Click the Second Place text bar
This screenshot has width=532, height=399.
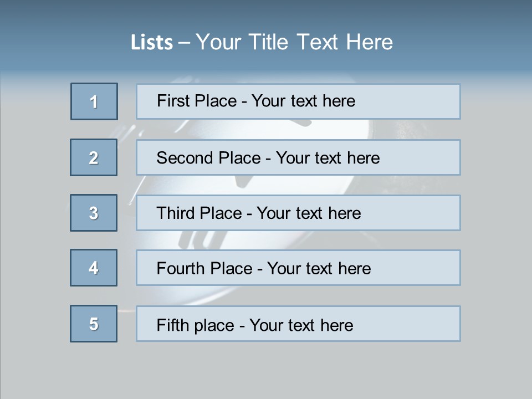[x=298, y=157]
